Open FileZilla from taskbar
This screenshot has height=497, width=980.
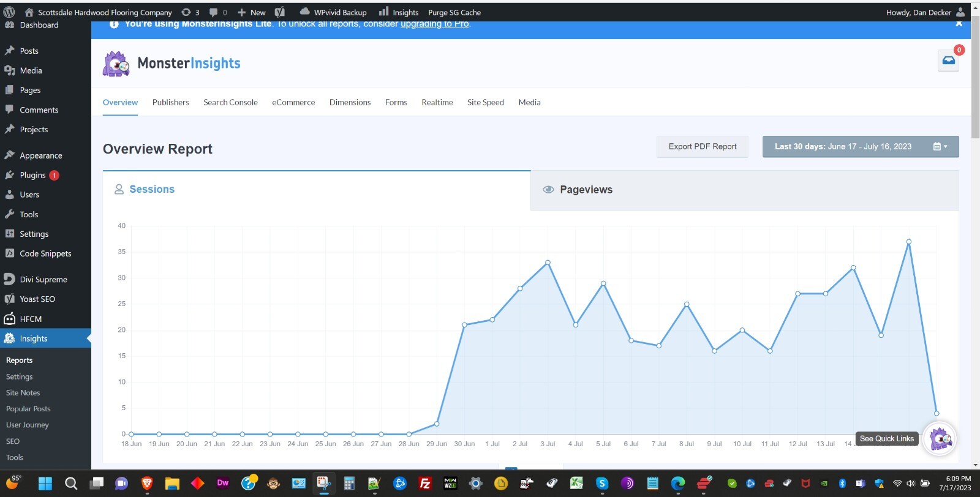click(x=425, y=484)
